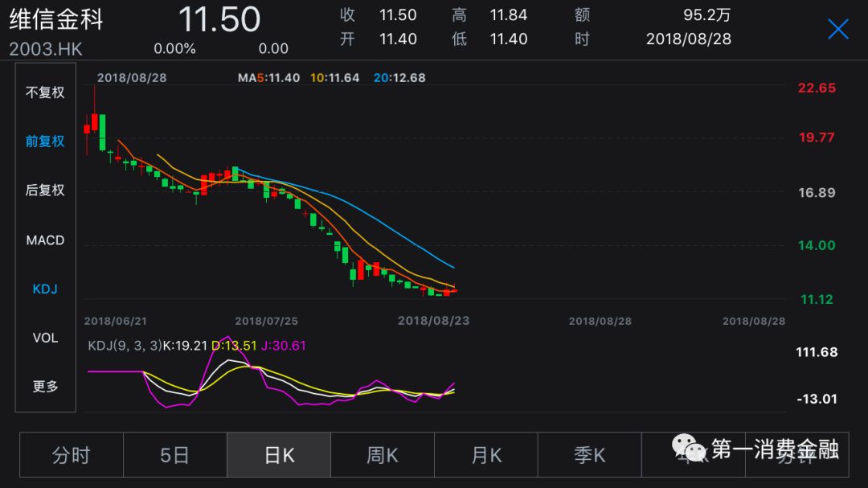This screenshot has height=488, width=868.
Task: Open the 分时 intraday view
Action: click(72, 455)
